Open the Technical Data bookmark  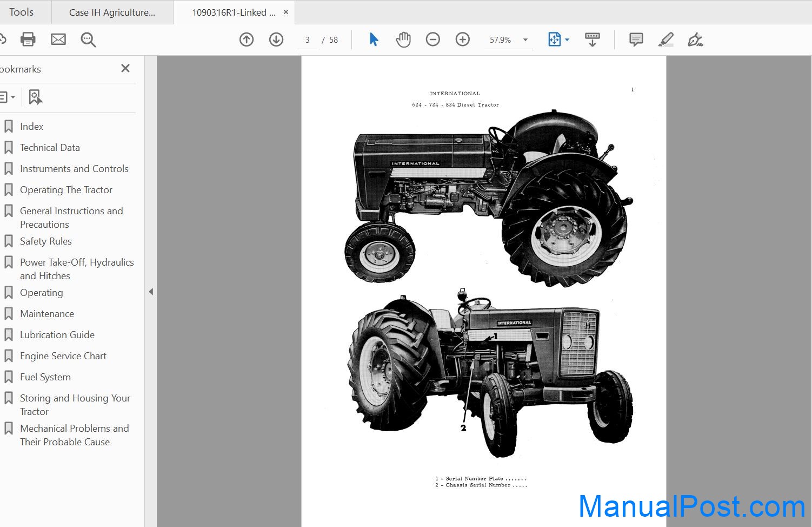tap(50, 148)
